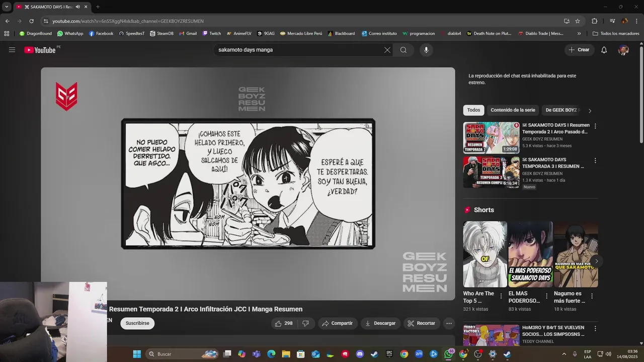644x362 pixels.
Task: Open a new browser tab with plus
Action: pos(98,7)
